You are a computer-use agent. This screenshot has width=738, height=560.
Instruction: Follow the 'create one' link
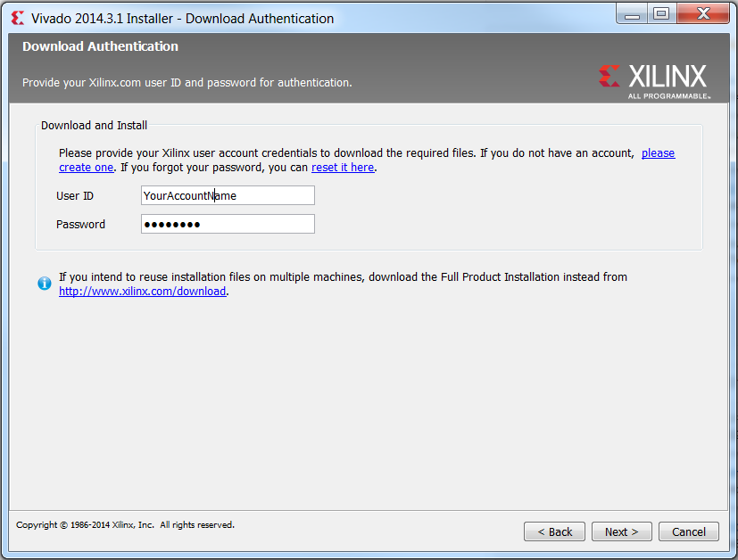87,168
